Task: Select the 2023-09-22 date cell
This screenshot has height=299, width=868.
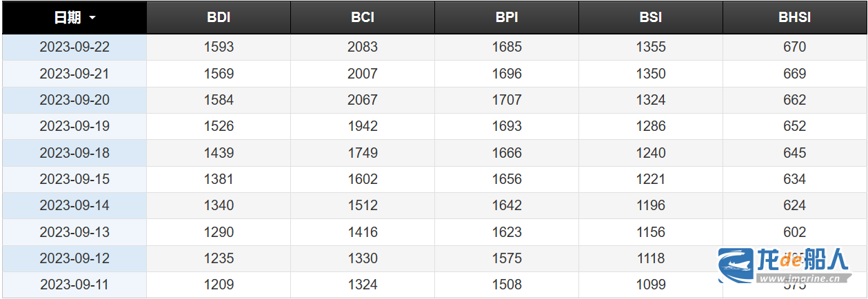Action: (x=74, y=48)
